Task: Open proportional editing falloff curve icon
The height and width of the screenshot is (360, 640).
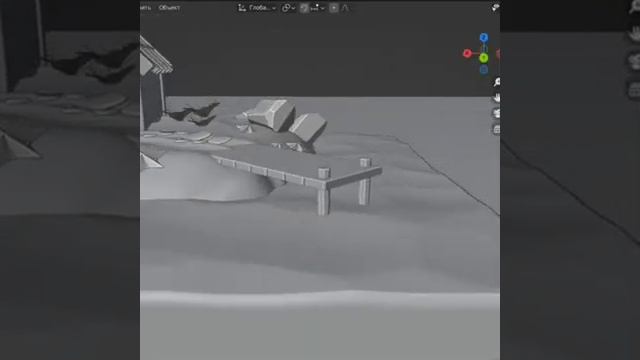Action: coord(345,8)
